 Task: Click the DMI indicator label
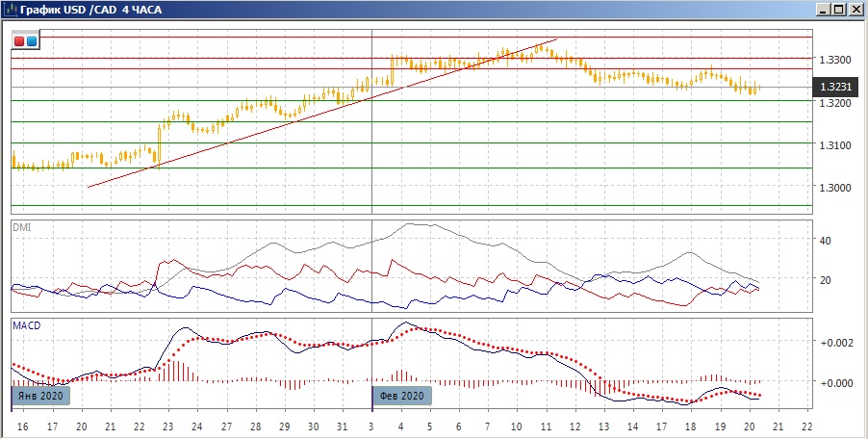click(x=21, y=228)
